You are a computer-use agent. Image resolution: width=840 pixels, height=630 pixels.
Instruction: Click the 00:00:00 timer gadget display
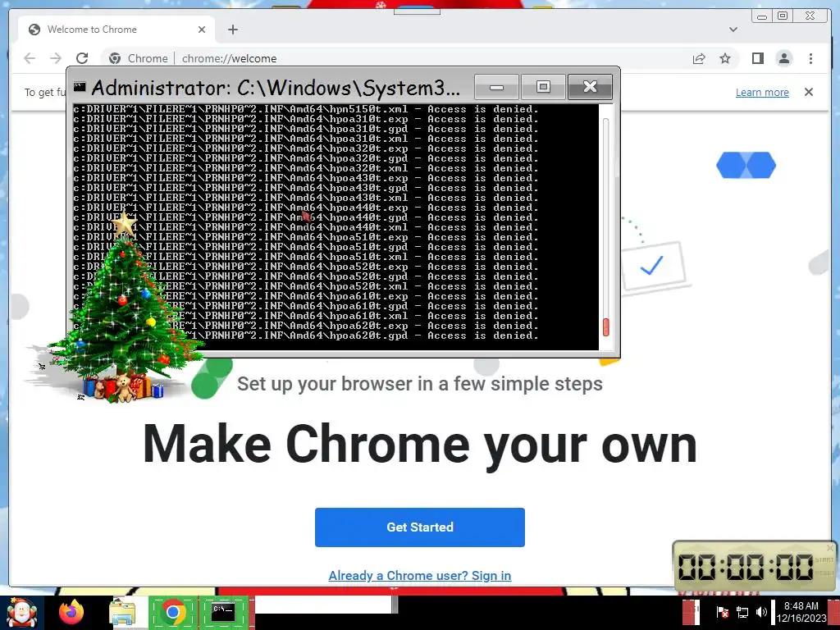click(x=746, y=567)
